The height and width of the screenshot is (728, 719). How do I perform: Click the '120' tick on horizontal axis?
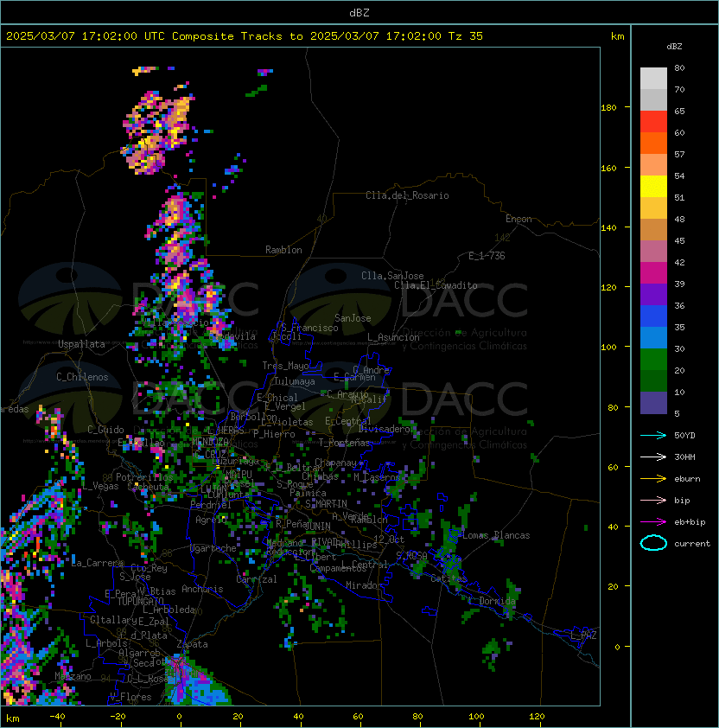point(537,717)
